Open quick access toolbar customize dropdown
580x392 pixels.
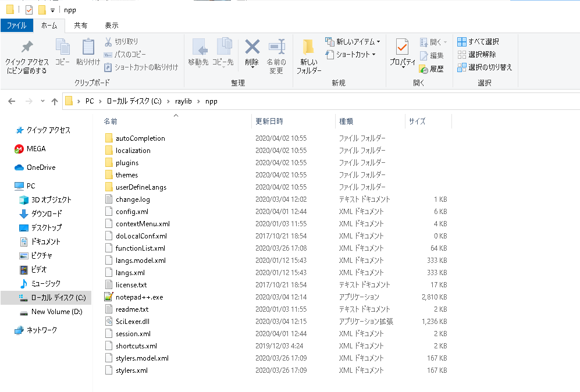click(x=52, y=10)
